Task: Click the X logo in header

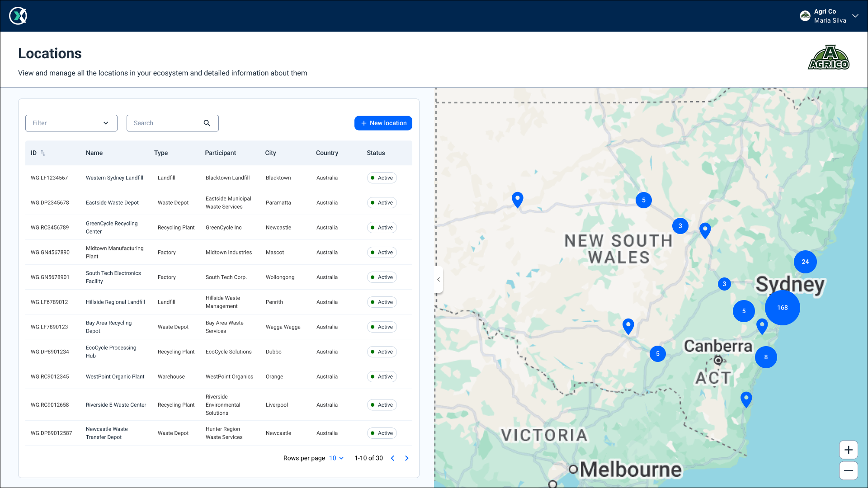Action: click(x=18, y=16)
